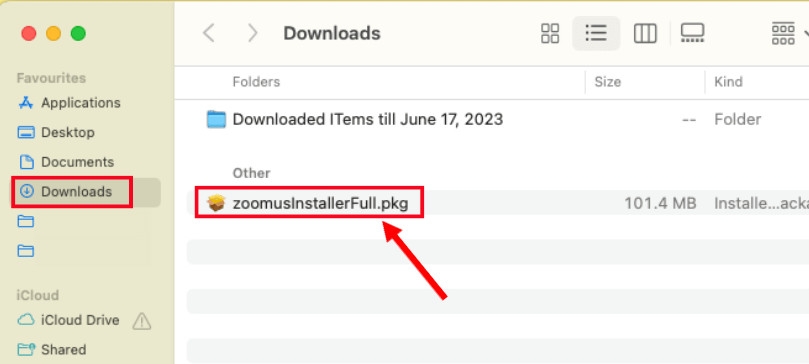This screenshot has height=364, width=809.
Task: Click the first unnamed folder in sidebar
Action: [x=26, y=222]
